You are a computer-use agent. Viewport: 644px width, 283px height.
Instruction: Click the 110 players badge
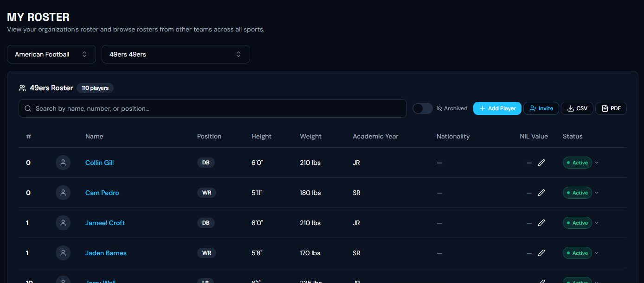click(x=95, y=88)
